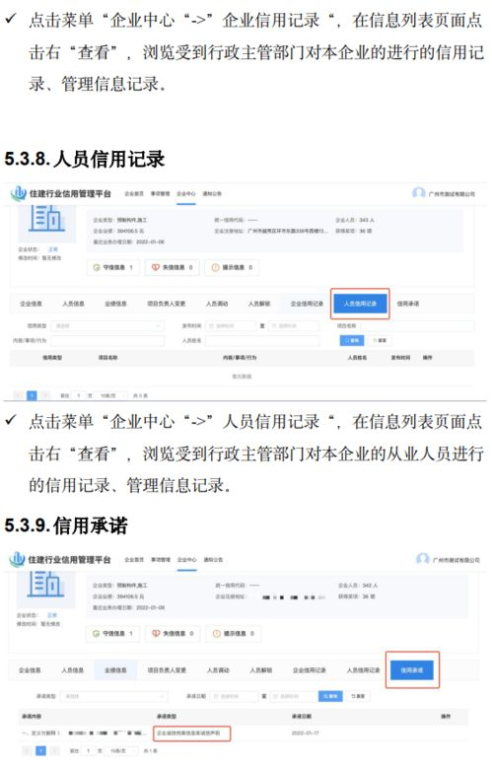Screen dimensions: 492x768
Task: Switch to 信用承诺 tab in 5.3.8 screenshot
Action: (x=408, y=304)
